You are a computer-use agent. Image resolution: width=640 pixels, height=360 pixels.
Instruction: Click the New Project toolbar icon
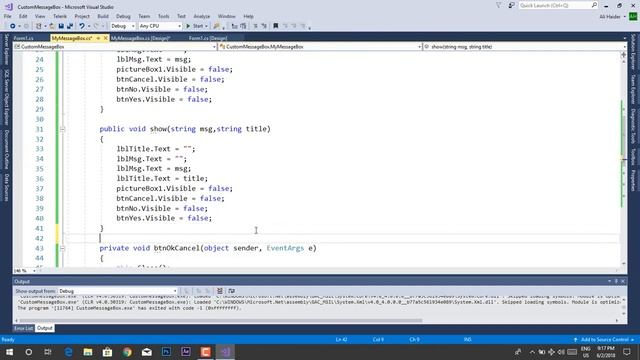pos(39,26)
